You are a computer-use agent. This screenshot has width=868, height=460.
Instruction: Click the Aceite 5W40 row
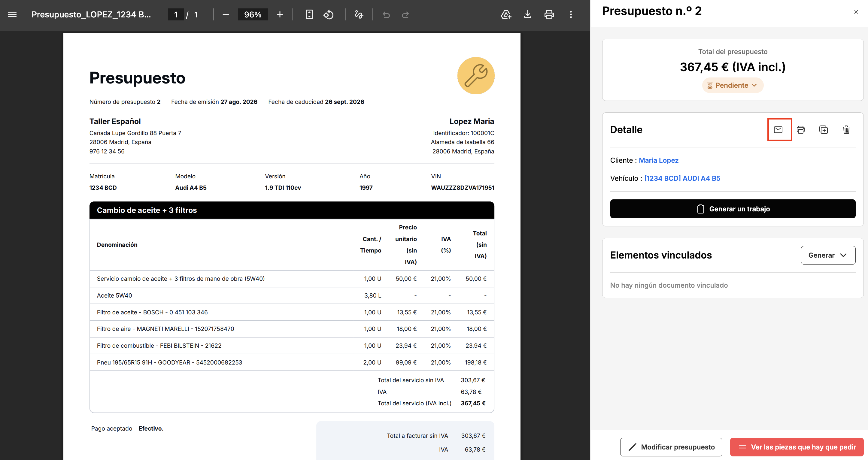(292, 295)
